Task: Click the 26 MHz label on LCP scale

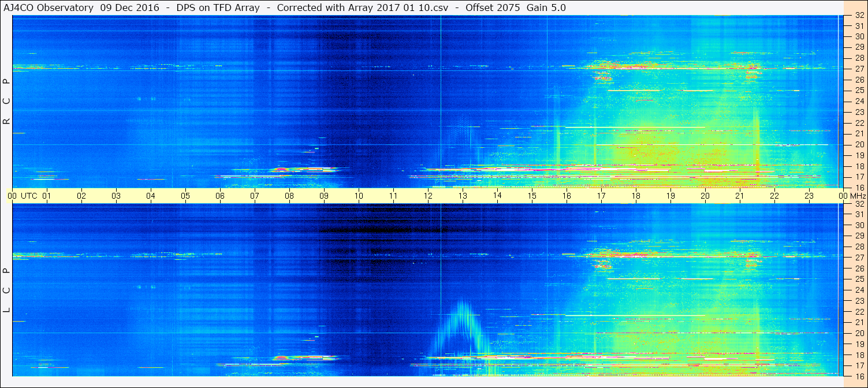Action: [x=859, y=268]
